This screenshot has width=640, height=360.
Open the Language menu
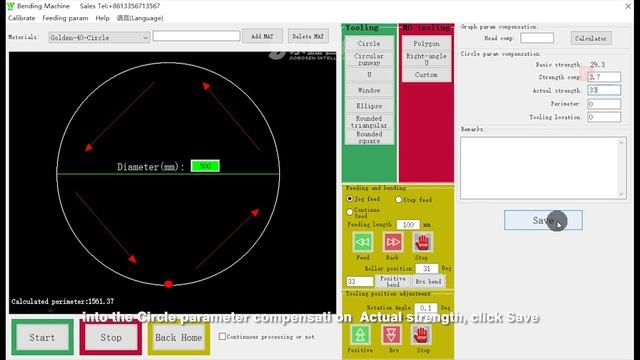[140, 18]
